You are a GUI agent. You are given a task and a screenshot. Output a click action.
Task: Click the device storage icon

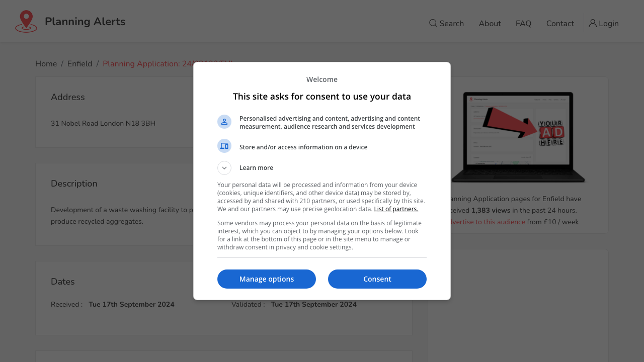click(224, 146)
